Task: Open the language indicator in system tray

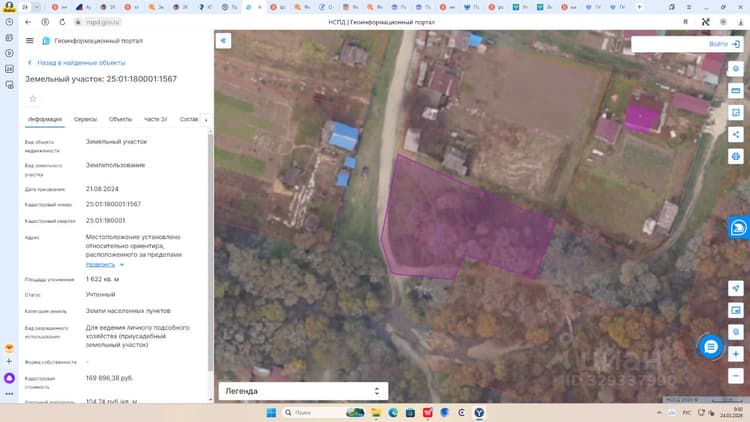Action: (x=687, y=412)
